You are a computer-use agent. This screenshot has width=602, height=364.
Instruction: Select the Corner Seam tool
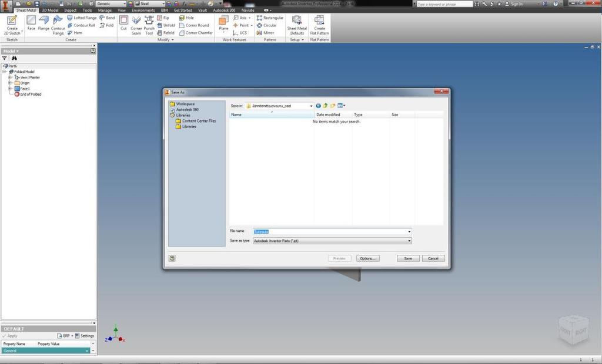136,25
